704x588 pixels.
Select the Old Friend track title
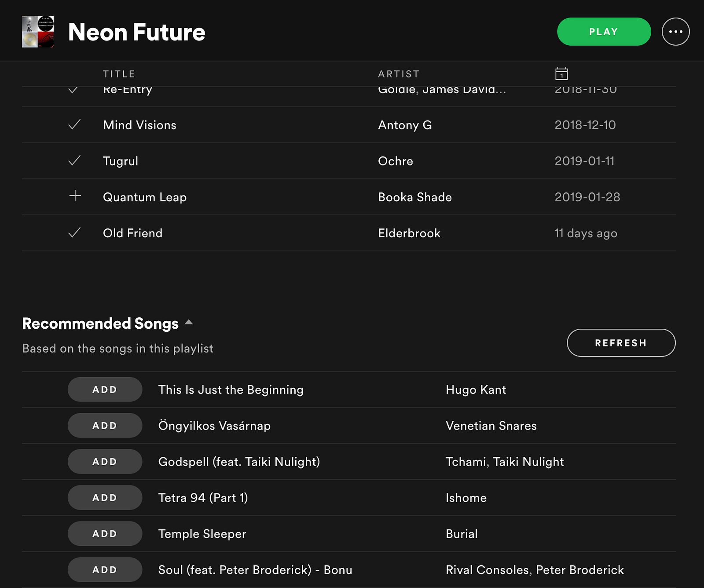coord(132,233)
